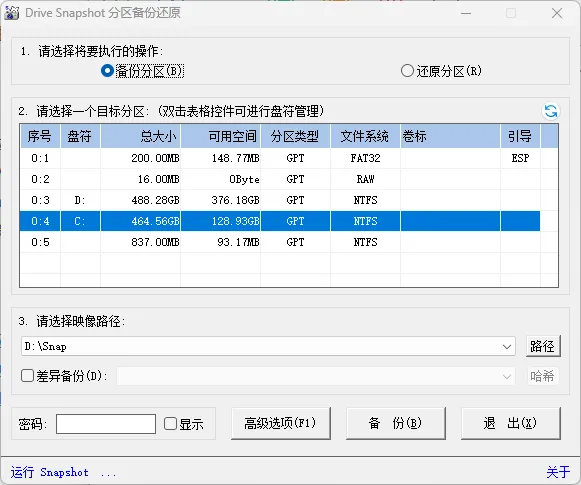Click the 密码 password input field
Screen dimensions: 581x485
click(x=106, y=424)
